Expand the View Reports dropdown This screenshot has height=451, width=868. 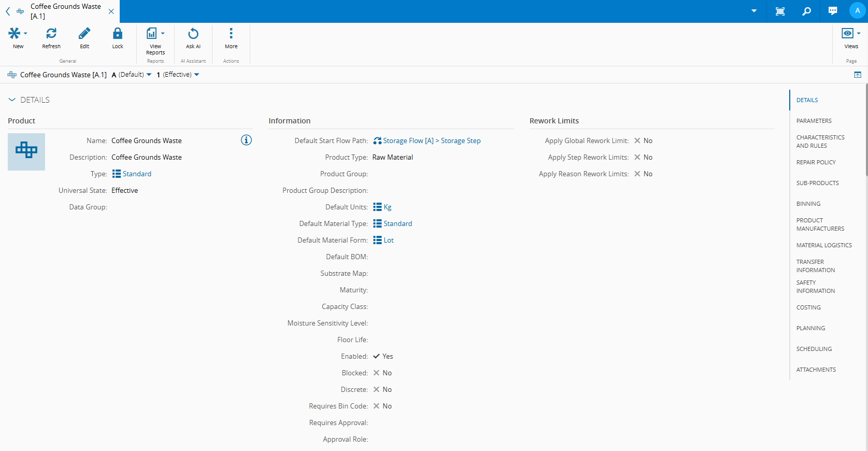(163, 34)
